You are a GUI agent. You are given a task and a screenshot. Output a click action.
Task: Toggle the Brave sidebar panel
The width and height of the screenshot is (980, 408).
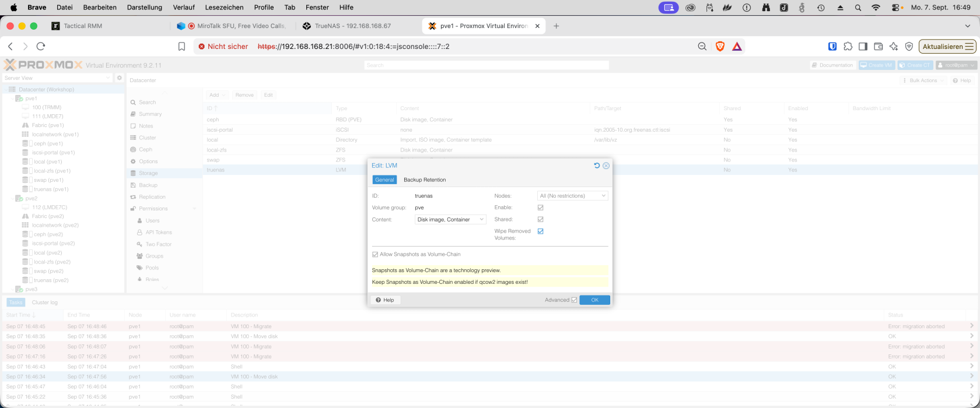point(863,46)
